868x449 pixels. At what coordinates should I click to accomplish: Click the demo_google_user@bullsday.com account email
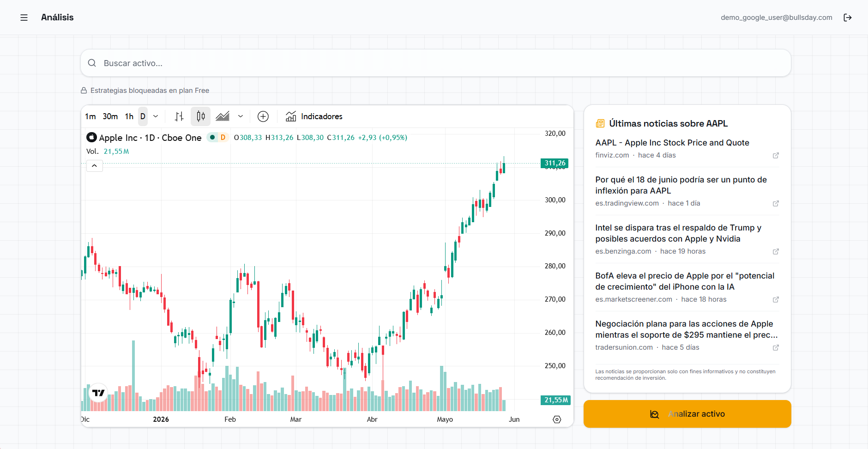point(776,18)
